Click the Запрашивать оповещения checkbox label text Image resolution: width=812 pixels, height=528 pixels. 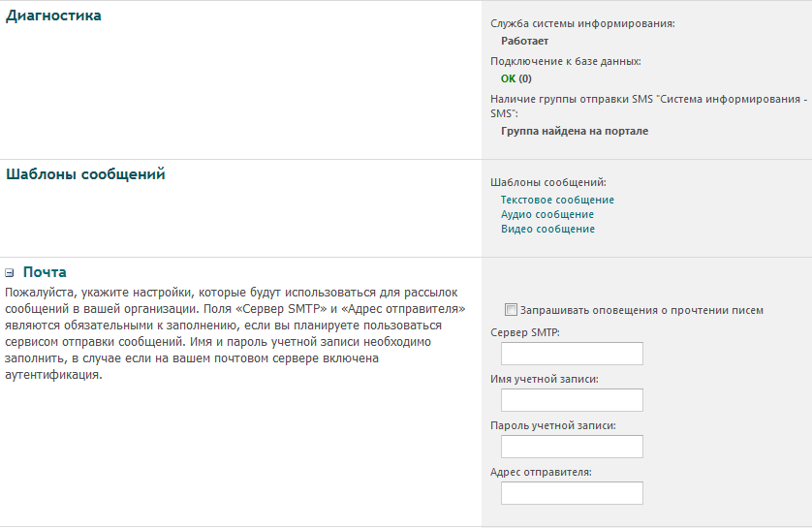641,310
